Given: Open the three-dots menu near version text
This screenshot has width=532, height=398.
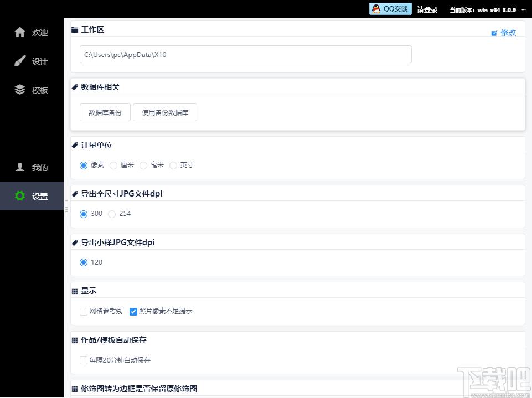Looking at the screenshot, I should (x=524, y=10).
